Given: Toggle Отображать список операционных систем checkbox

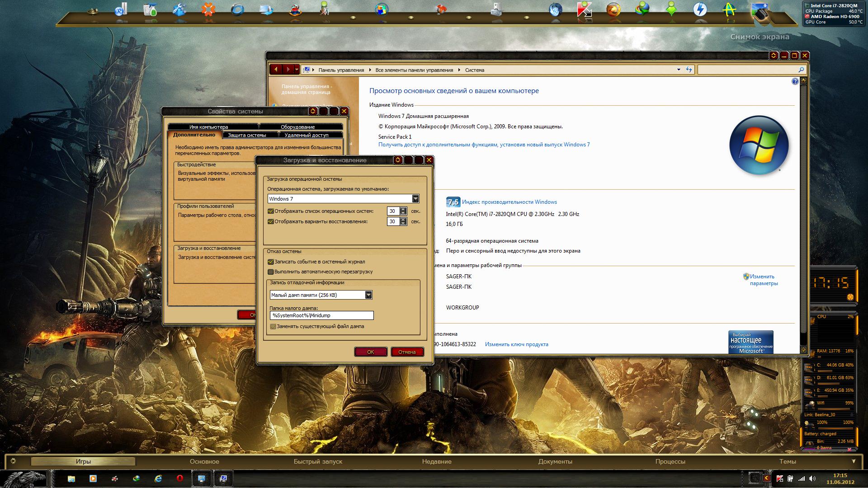Looking at the screenshot, I should click(x=271, y=211).
